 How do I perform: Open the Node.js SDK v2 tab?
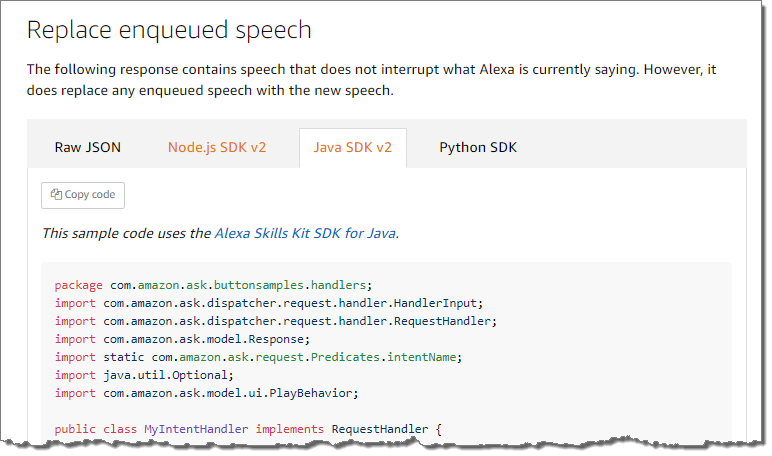(217, 148)
